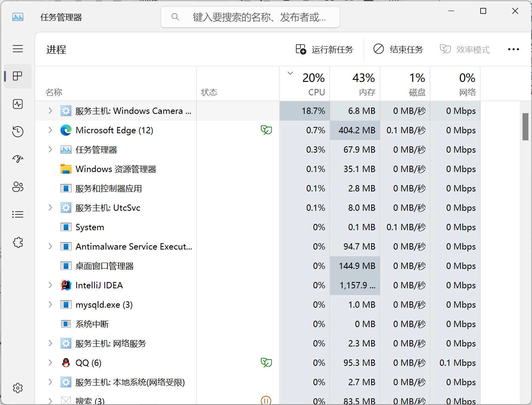
Task: Click the search box for names or publishers
Action: [251, 17]
